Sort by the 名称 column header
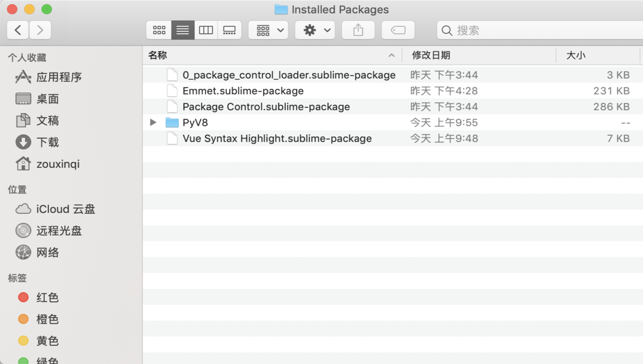 click(x=272, y=55)
